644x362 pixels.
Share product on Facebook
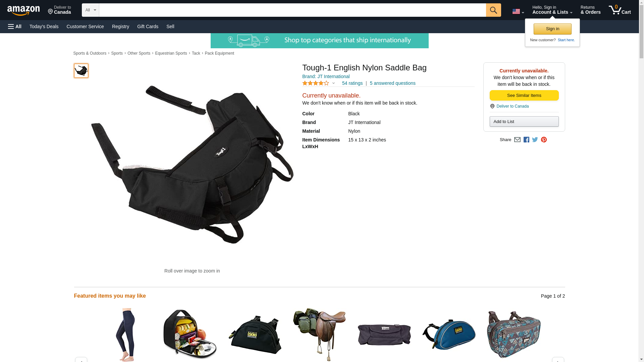point(526,140)
